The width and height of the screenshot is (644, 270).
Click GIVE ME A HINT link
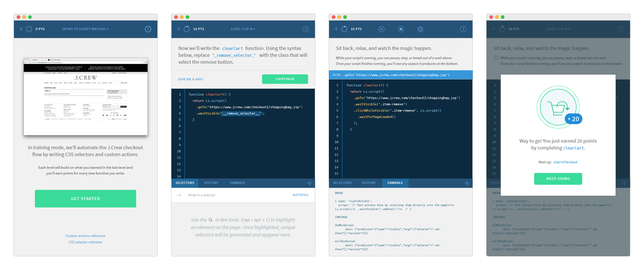click(x=191, y=79)
